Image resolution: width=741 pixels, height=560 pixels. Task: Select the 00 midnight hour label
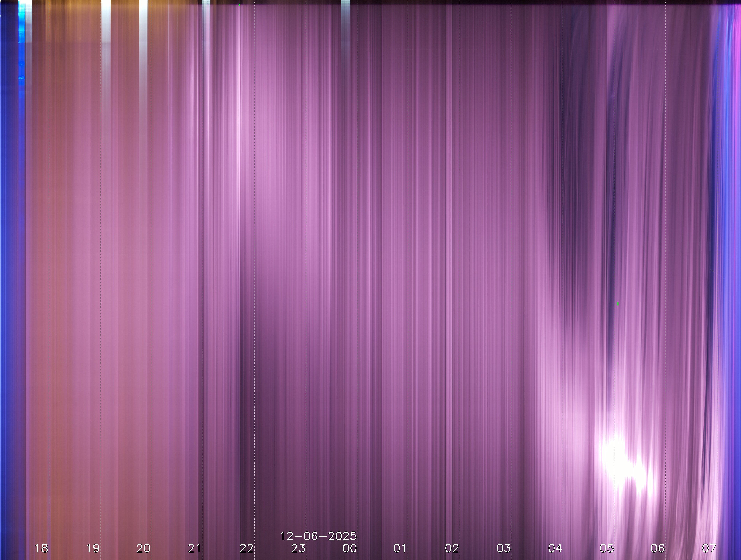click(x=349, y=548)
